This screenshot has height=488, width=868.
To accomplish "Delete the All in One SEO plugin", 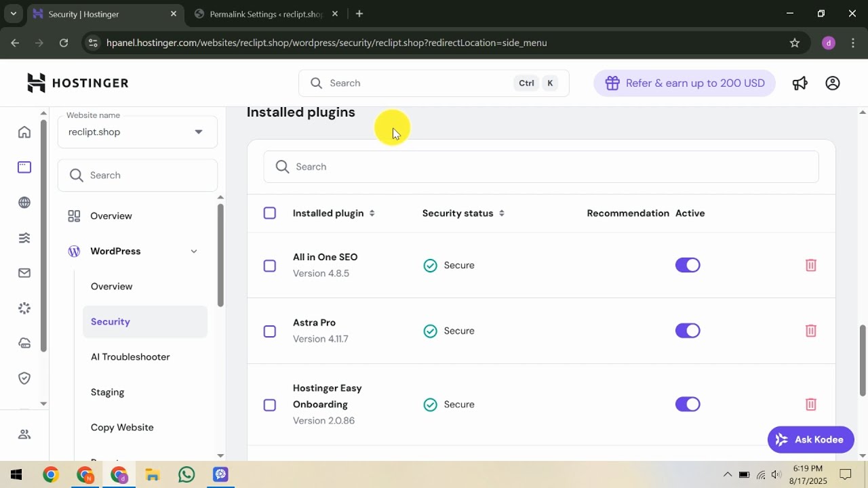I will click(810, 265).
